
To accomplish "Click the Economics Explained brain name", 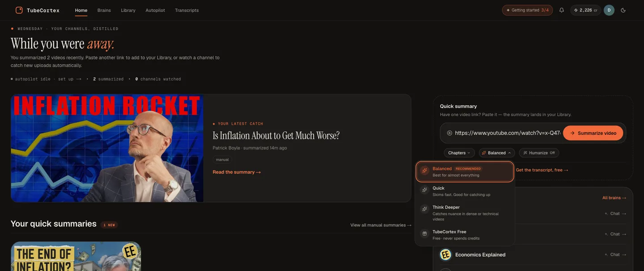I will pyautogui.click(x=480, y=255).
